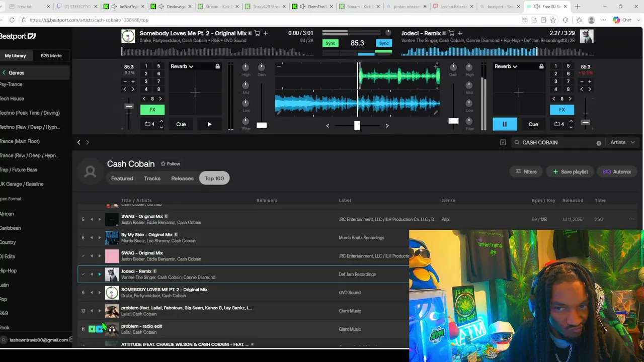Collapse the Genres list with back chevron

[4, 73]
